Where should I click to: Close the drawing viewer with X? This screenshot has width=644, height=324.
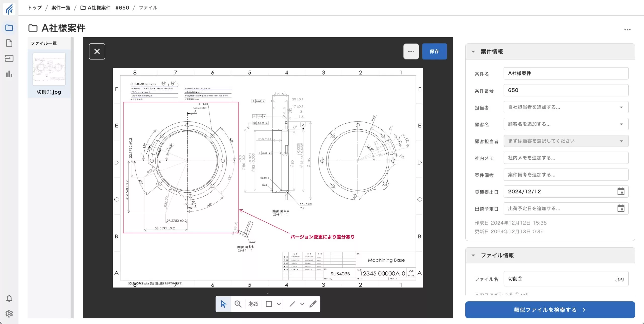97,51
